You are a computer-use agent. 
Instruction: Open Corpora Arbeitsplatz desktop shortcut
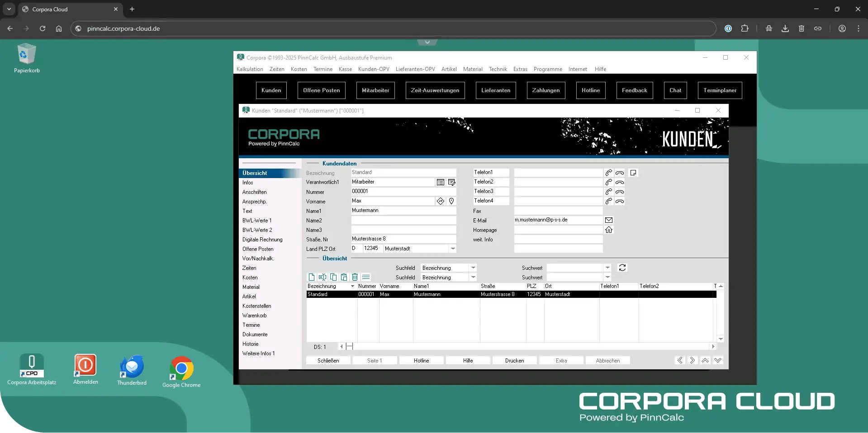click(x=32, y=370)
